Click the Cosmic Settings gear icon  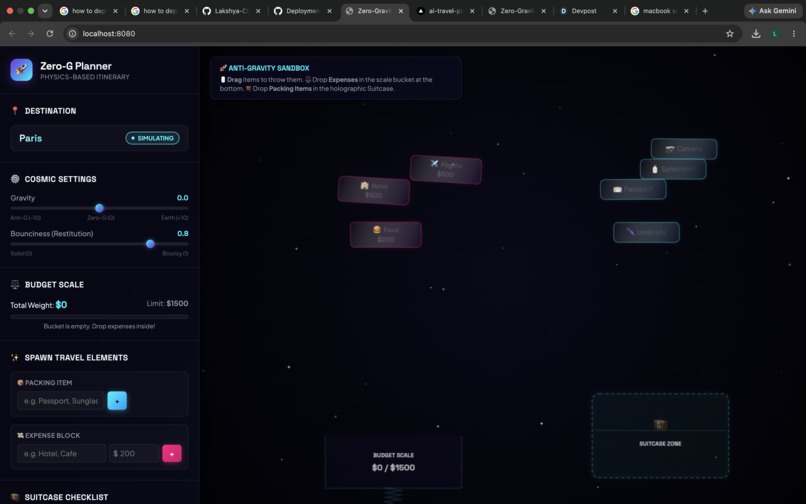coord(15,179)
